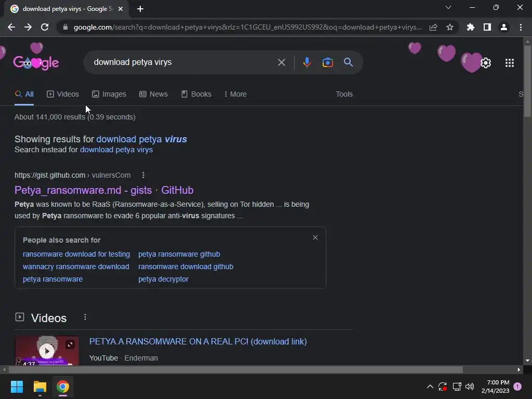Bookmark this page with the star icon
Screen dimensions: 532x399
pyautogui.click(x=450, y=27)
